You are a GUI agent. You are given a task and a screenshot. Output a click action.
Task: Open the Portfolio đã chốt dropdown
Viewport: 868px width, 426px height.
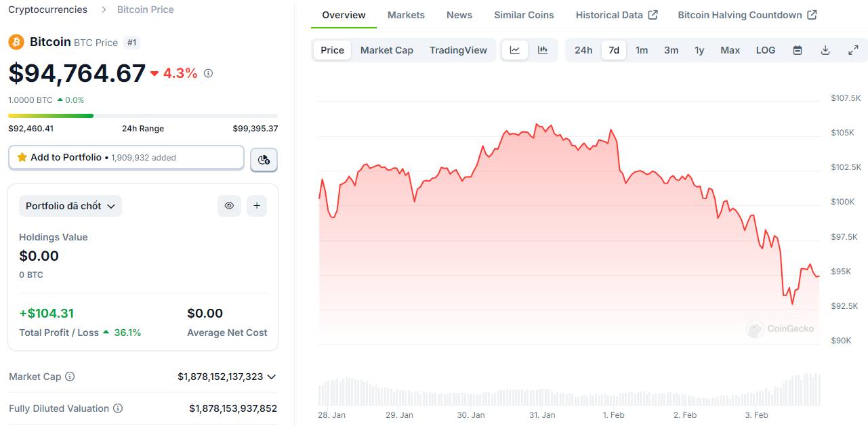click(70, 206)
